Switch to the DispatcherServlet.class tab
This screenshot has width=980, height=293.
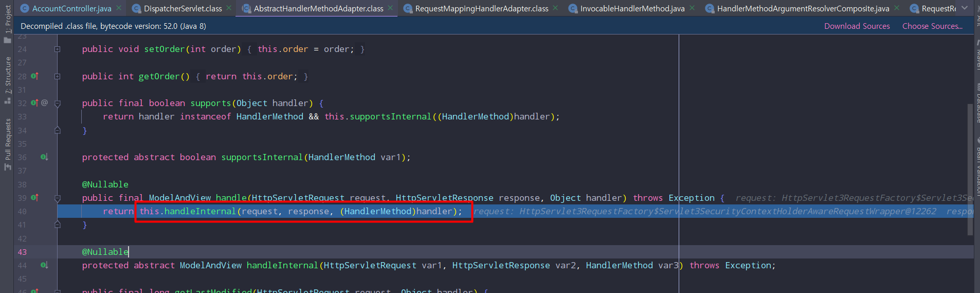click(x=183, y=8)
